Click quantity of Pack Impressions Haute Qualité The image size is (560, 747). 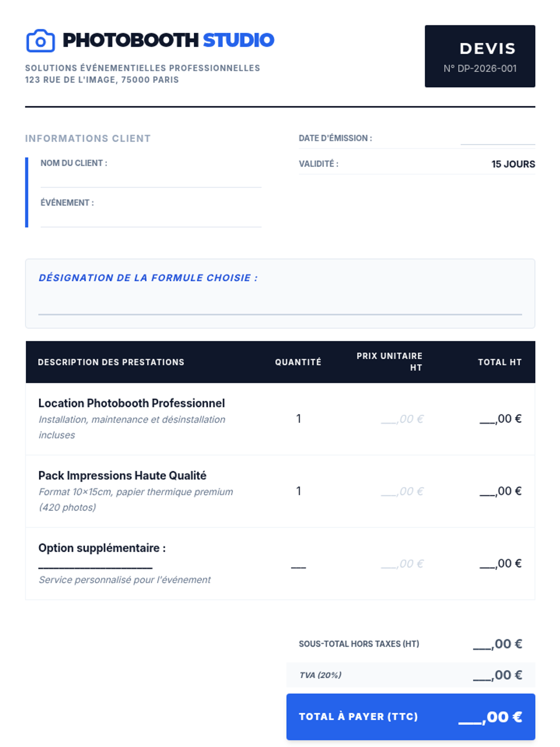pos(299,491)
